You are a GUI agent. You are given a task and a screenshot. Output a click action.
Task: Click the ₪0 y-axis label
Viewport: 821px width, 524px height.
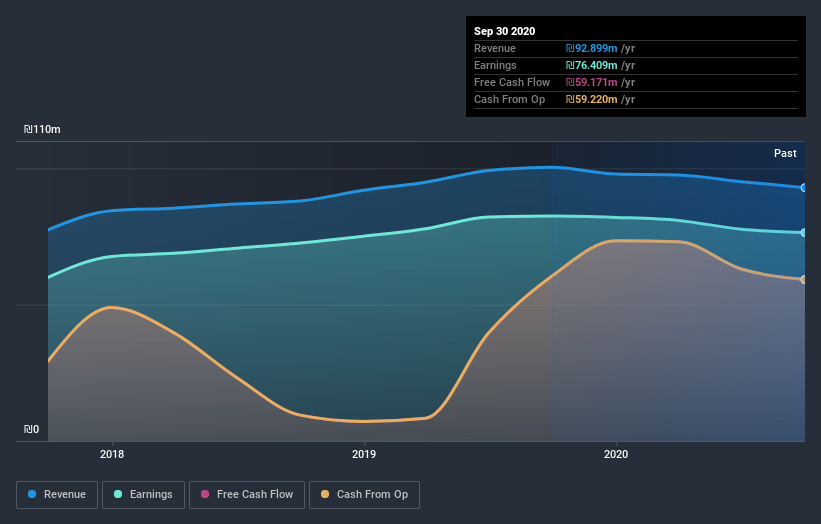pyautogui.click(x=31, y=429)
